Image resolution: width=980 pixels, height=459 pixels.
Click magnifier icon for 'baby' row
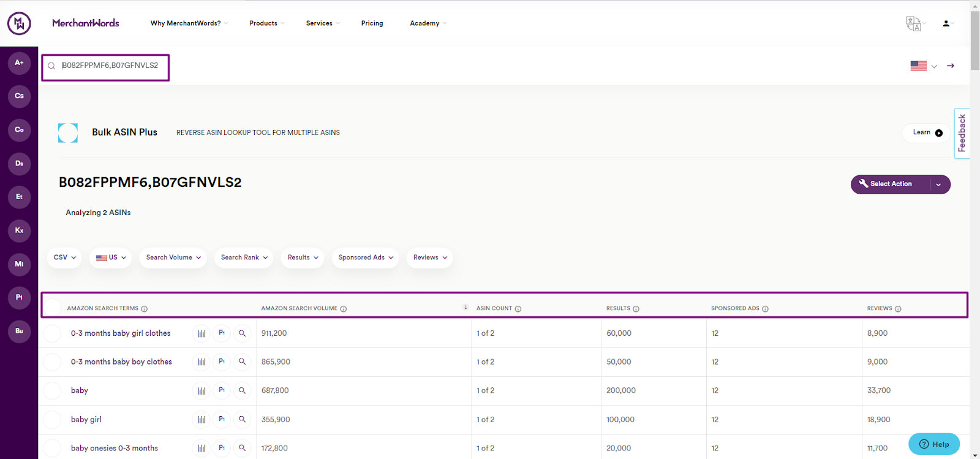(243, 390)
